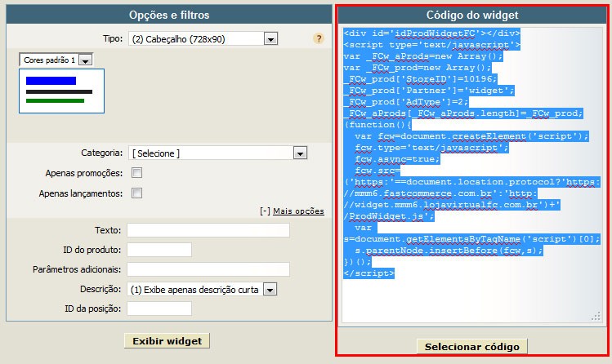Click the line containing idProdWidgetFC div

(432, 33)
